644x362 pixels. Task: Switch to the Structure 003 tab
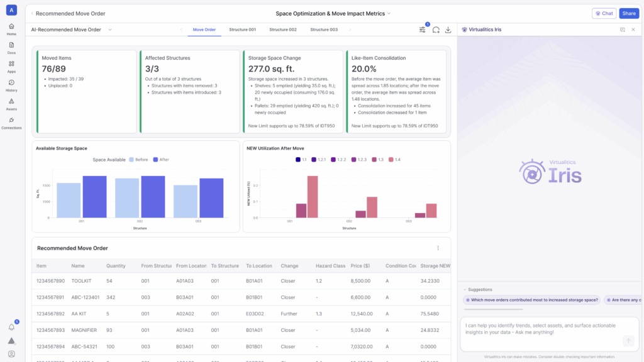point(324,30)
